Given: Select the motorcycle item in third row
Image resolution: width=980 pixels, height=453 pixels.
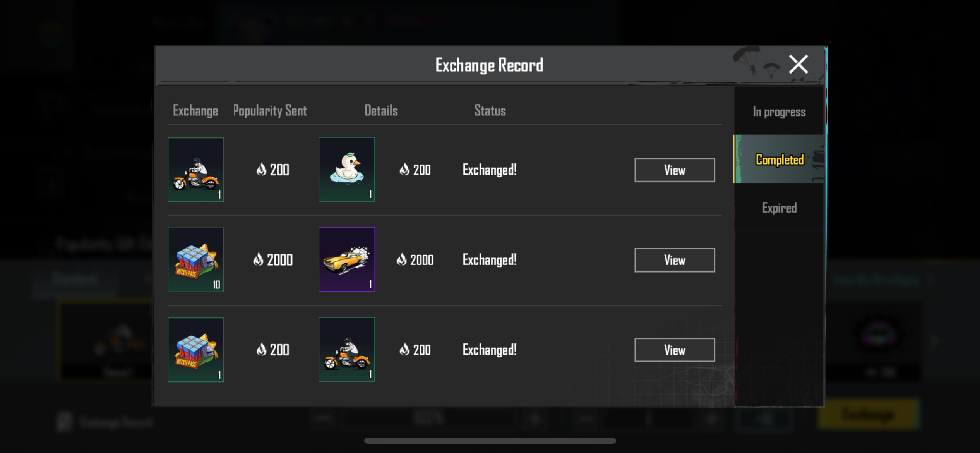Looking at the screenshot, I should pyautogui.click(x=347, y=349).
